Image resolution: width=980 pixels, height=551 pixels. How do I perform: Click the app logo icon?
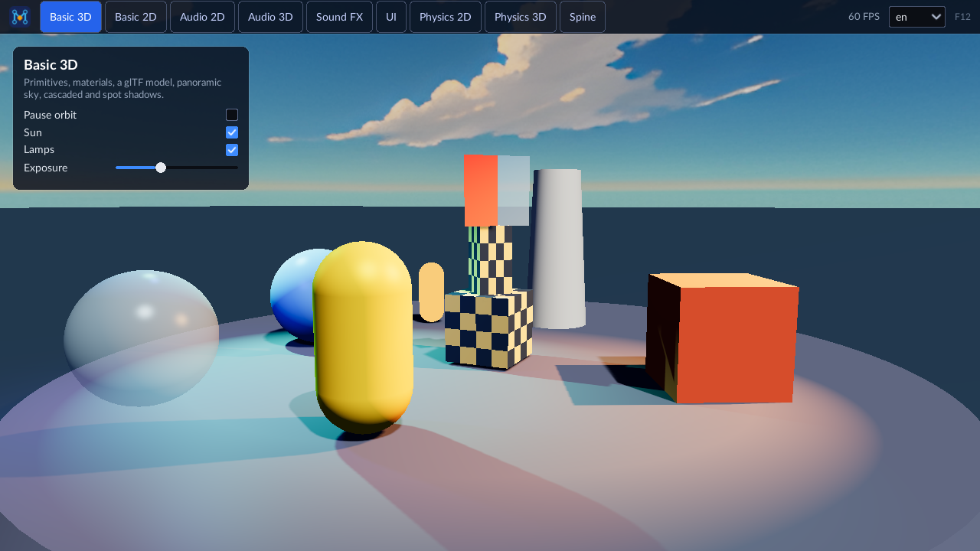(20, 17)
